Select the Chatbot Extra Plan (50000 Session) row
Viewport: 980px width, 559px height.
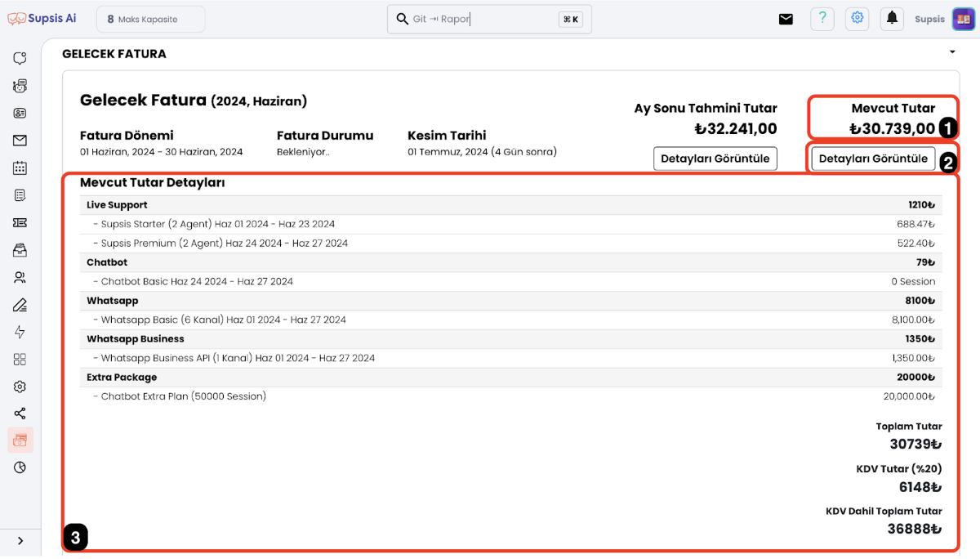pos(511,397)
